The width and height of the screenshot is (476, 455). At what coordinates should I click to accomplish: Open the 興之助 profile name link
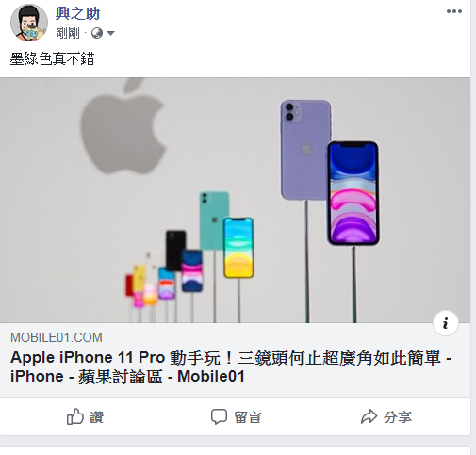77,13
